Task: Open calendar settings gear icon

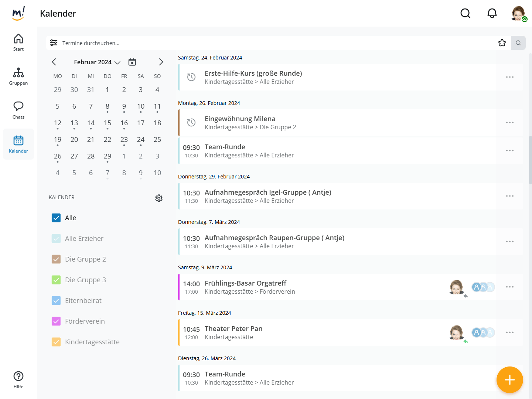Action: pyautogui.click(x=159, y=198)
